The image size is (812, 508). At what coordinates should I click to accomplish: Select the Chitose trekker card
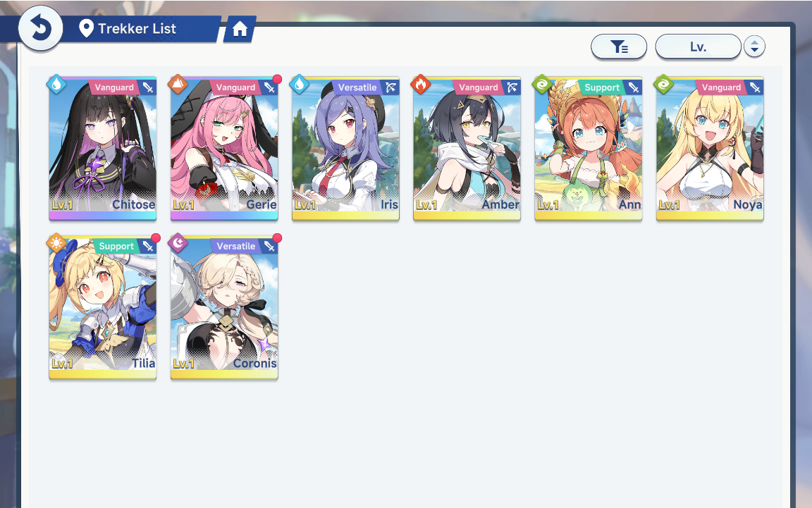pos(102,149)
